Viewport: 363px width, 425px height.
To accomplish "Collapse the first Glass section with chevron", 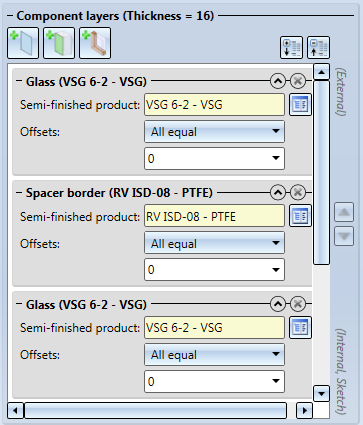I will point(278,81).
